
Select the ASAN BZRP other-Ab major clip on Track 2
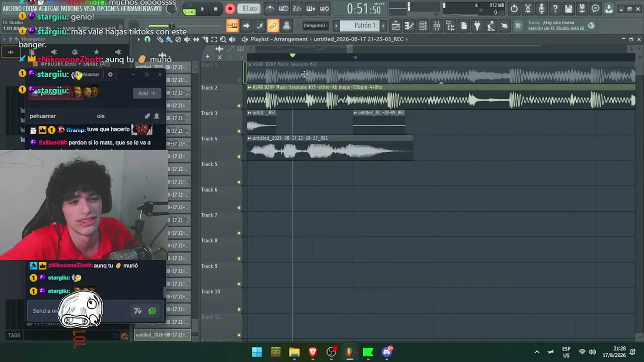(441, 97)
